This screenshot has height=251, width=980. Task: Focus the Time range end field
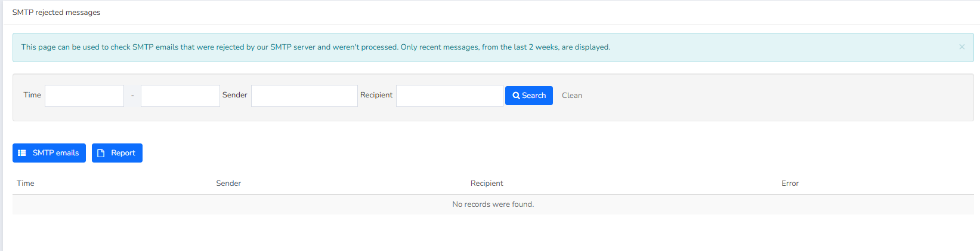point(180,96)
